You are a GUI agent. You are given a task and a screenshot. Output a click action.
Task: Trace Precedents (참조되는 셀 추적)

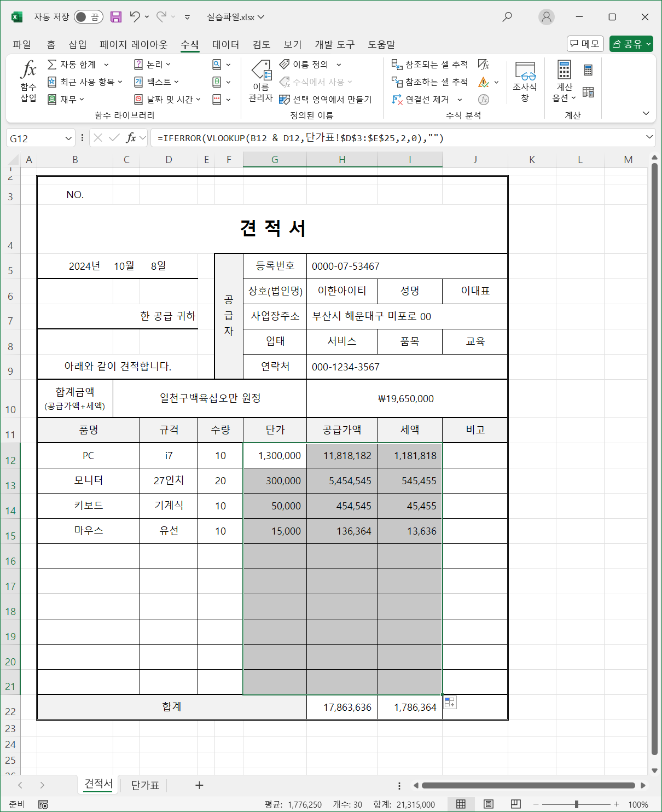coord(429,65)
